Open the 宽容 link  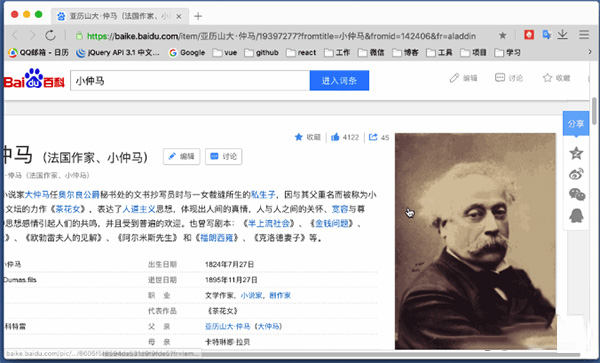click(x=340, y=209)
